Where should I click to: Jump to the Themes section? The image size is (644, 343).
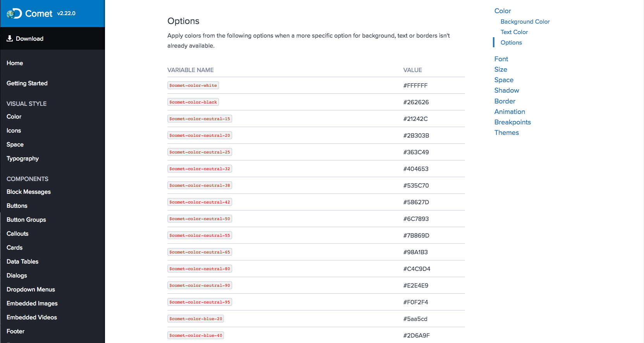(x=506, y=133)
